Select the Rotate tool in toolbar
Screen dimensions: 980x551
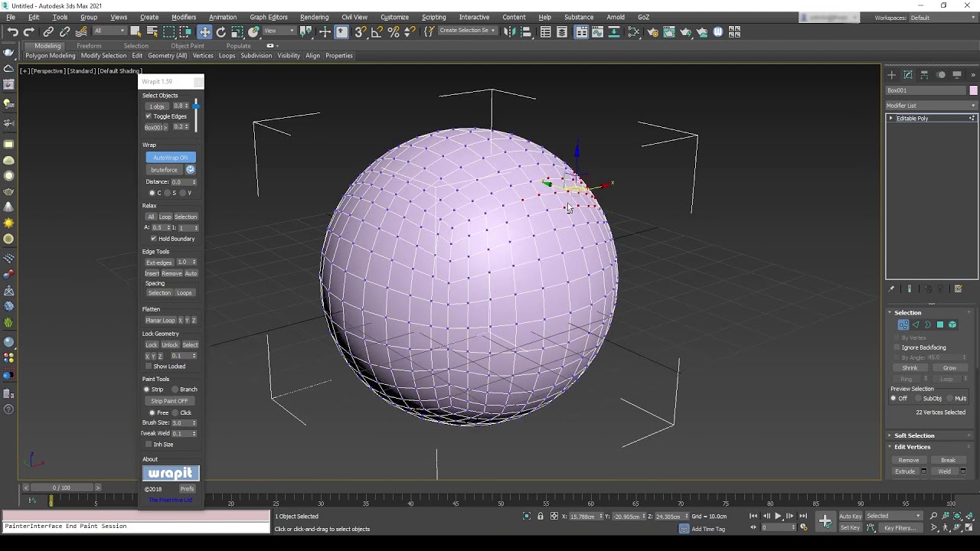pos(221,31)
